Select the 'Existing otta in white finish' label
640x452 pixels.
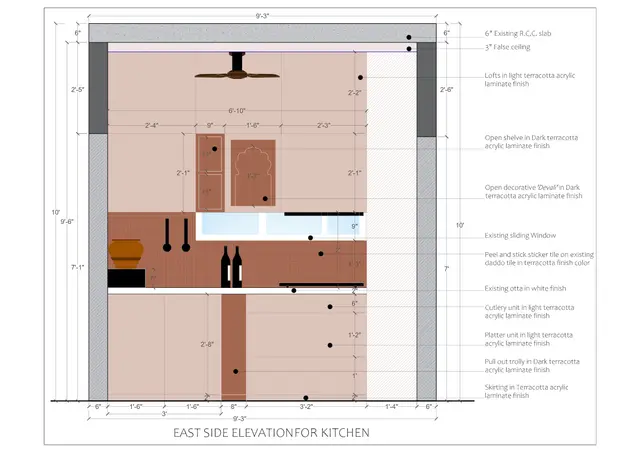525,288
